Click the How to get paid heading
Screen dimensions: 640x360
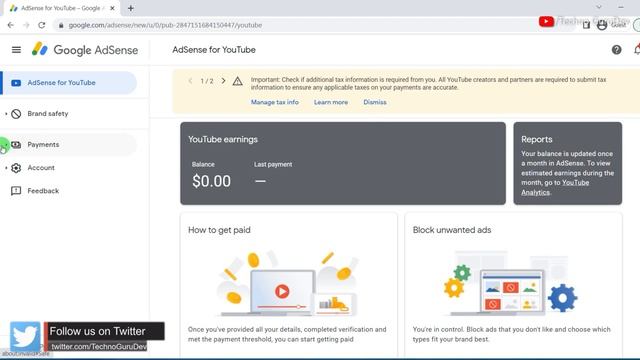point(219,230)
